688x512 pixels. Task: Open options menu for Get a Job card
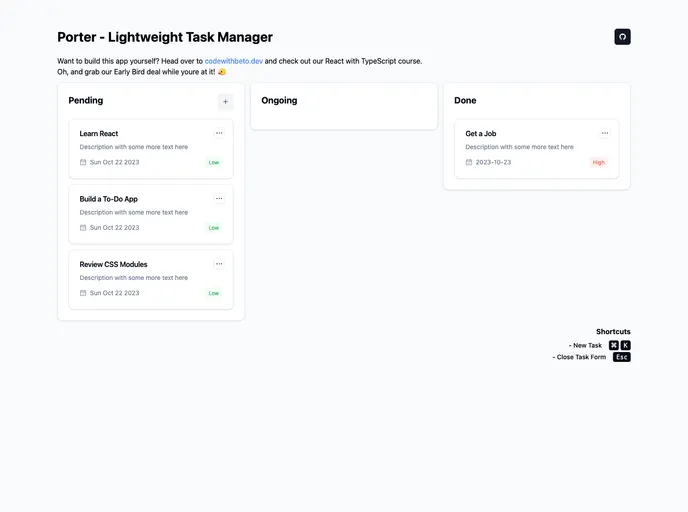[x=605, y=133]
